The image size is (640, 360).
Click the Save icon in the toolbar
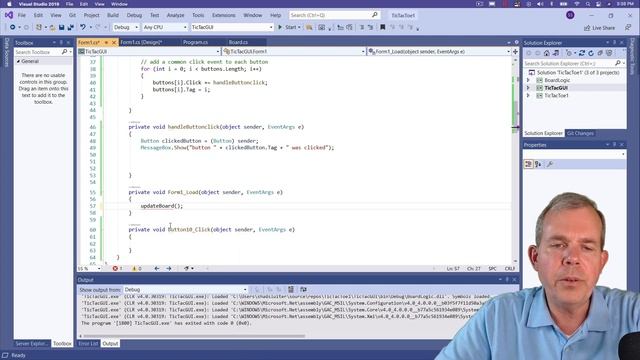pos(61,27)
